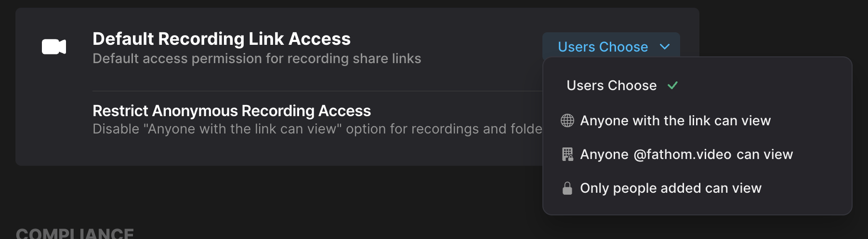Click the Default Recording Link Access heading

pyautogui.click(x=222, y=39)
